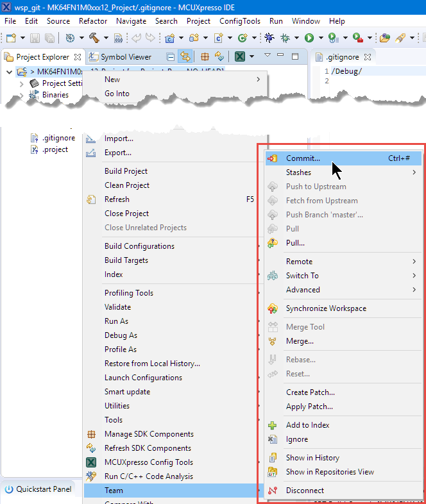Click the Commit icon in Team submenu
Image resolution: width=426 pixels, height=504 pixels.
click(x=273, y=158)
